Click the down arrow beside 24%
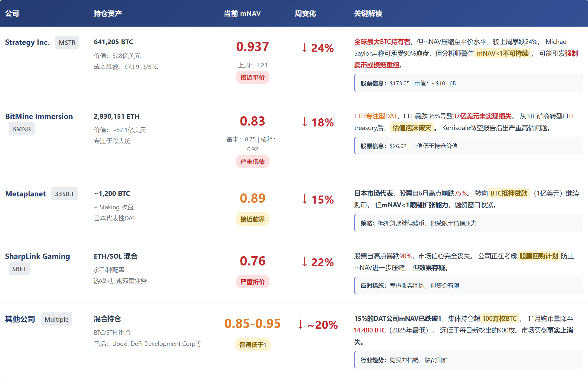588x377 pixels. [304, 48]
